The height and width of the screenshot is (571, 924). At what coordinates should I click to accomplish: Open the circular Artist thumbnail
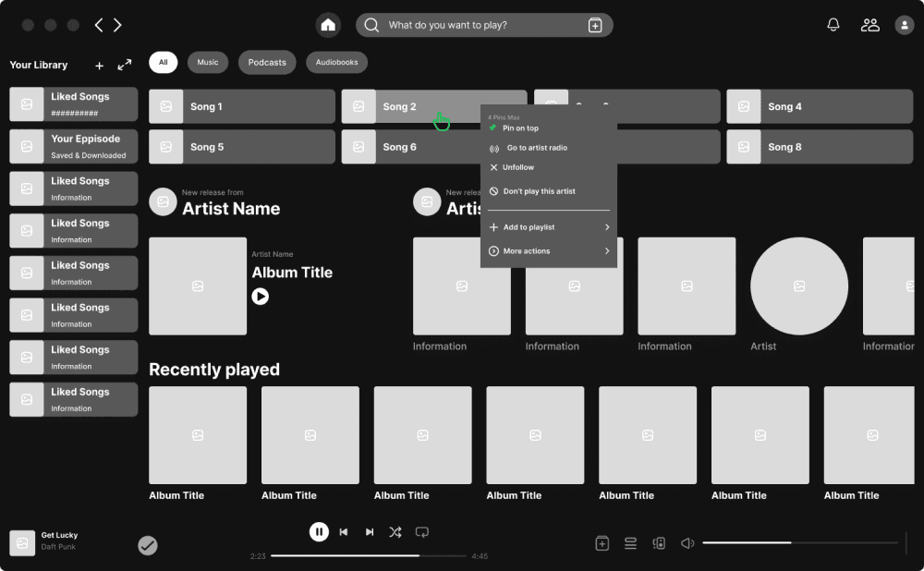point(799,286)
